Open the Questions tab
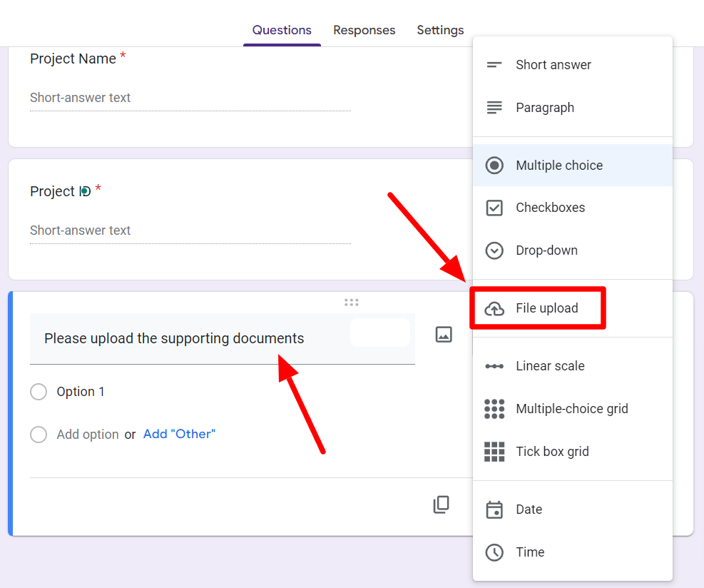This screenshot has width=704, height=588. click(282, 30)
